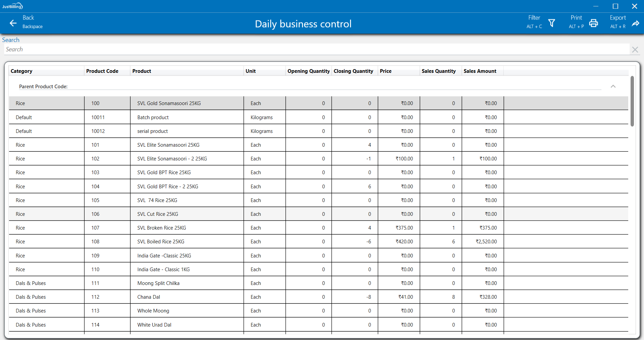
Task: Click the Price column header
Action: tap(386, 71)
